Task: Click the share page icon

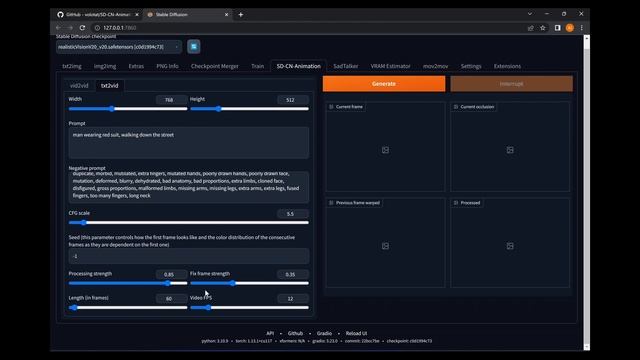Action: point(531,28)
